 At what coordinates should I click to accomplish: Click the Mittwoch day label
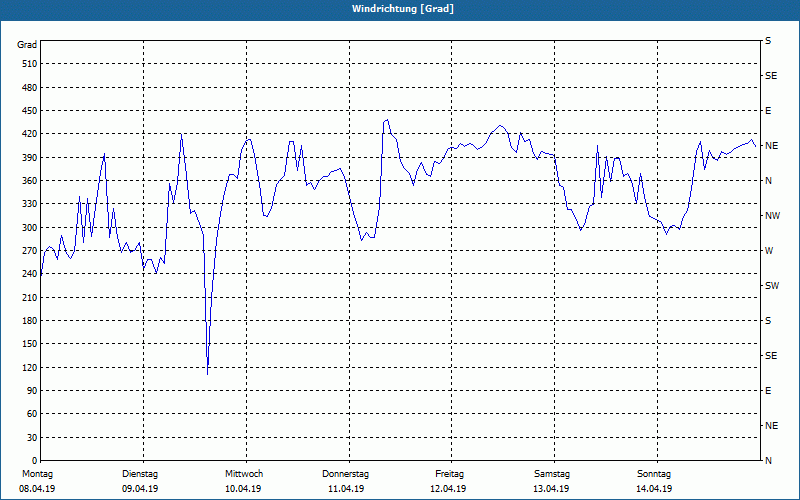tap(244, 474)
